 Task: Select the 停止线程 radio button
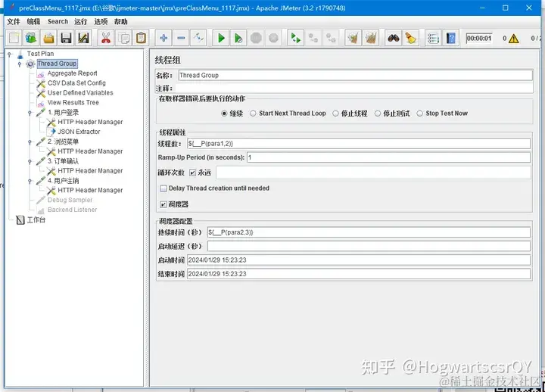pyautogui.click(x=335, y=114)
